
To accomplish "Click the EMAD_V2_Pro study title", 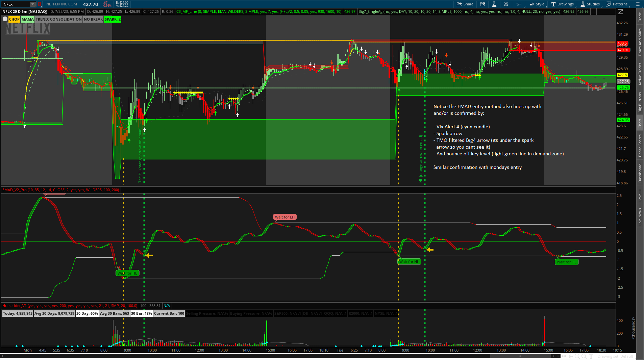I will 61,190.
